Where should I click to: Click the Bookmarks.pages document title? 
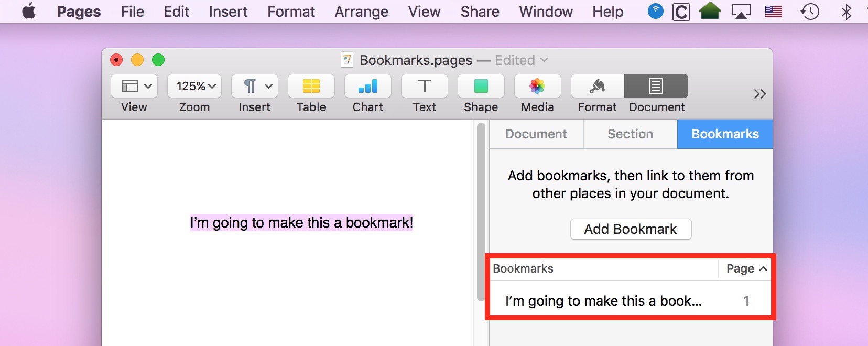point(416,60)
